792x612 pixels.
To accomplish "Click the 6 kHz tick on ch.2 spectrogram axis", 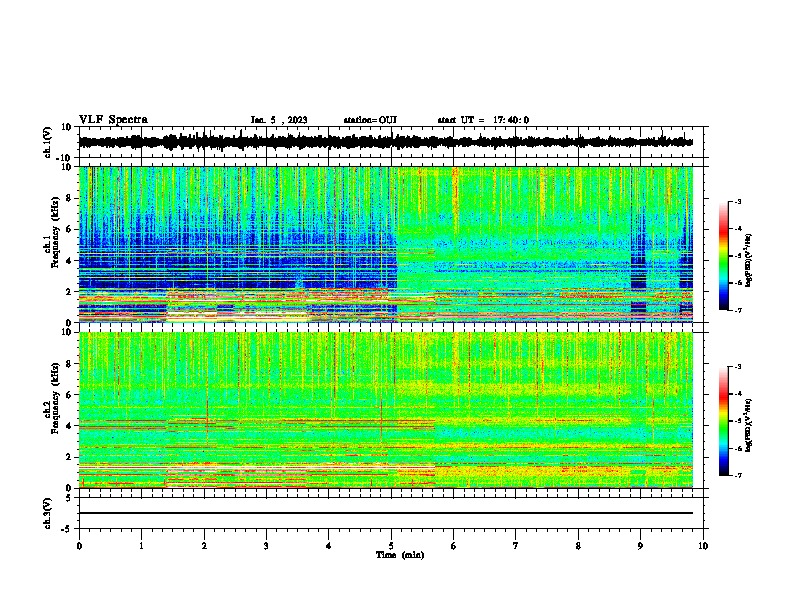I will point(69,395).
